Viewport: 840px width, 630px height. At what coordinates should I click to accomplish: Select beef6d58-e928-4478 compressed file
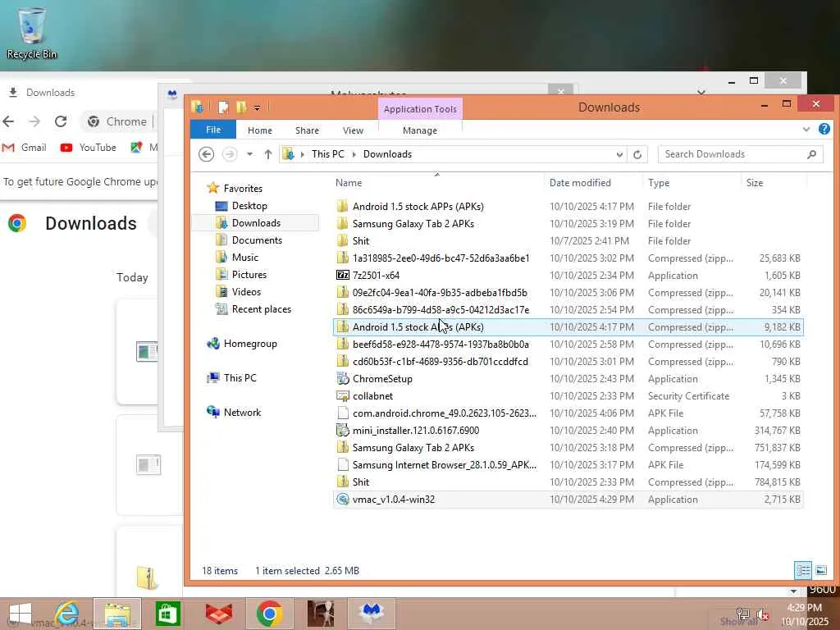click(x=568, y=345)
